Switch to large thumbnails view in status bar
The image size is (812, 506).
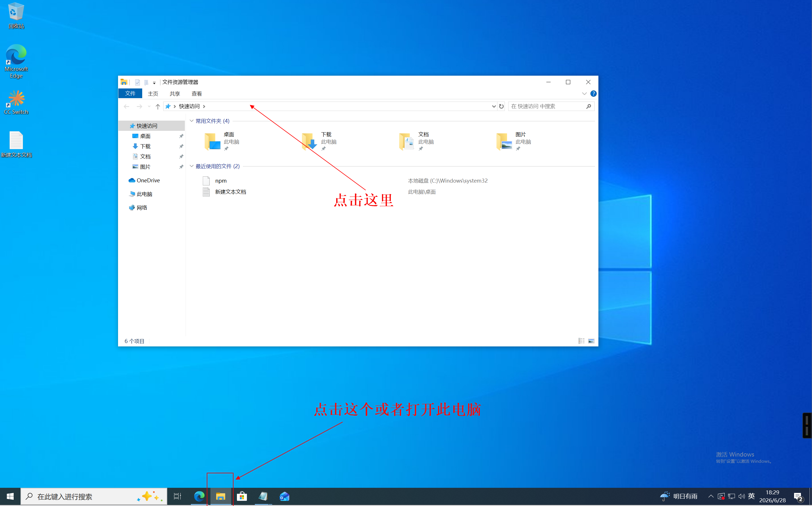click(x=591, y=341)
